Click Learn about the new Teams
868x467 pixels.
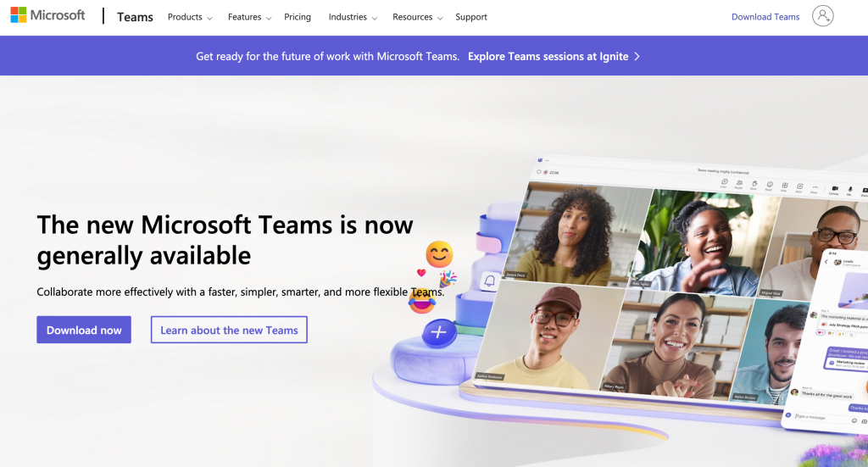coord(229,330)
